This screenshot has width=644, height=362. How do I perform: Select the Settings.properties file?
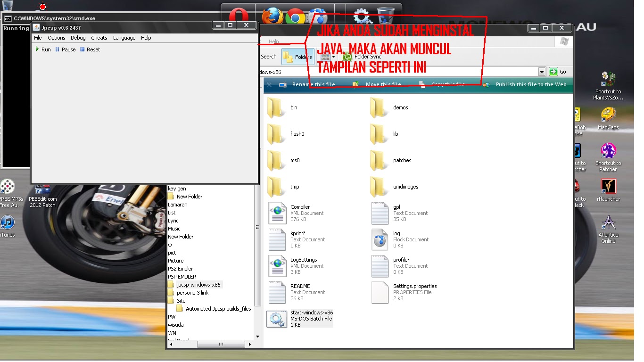(x=405, y=292)
